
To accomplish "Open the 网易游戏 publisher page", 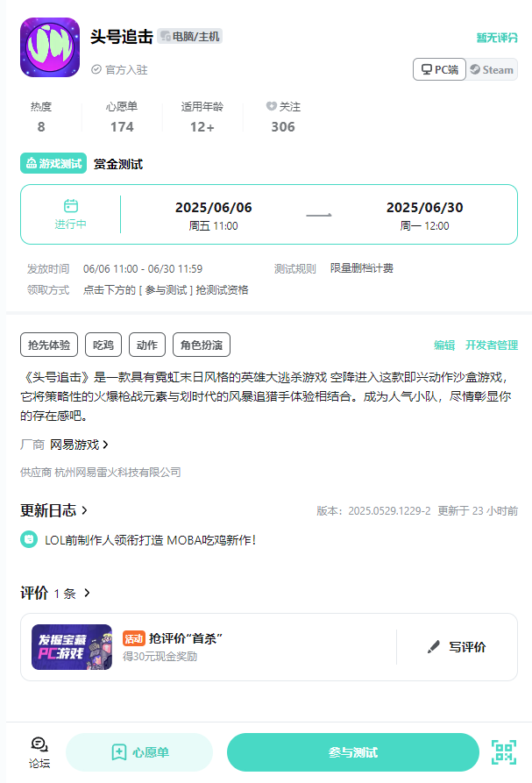I will click(x=79, y=445).
